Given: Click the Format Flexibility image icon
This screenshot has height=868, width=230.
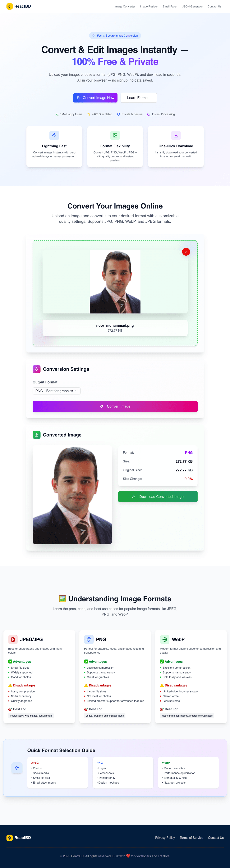Looking at the screenshot, I should click(x=115, y=135).
